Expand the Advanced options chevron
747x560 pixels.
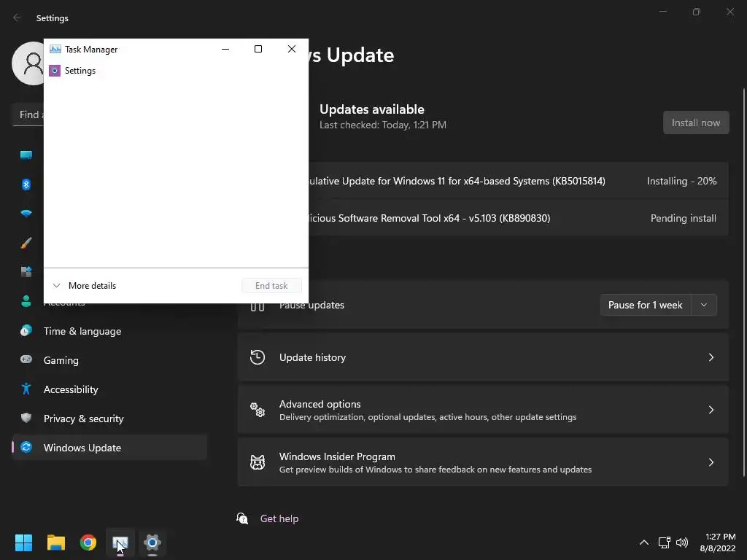point(711,410)
